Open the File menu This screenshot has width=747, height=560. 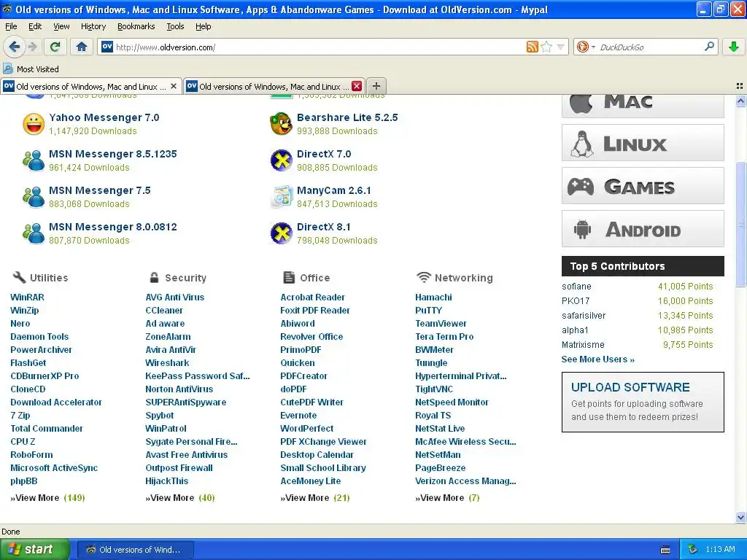pos(11,26)
